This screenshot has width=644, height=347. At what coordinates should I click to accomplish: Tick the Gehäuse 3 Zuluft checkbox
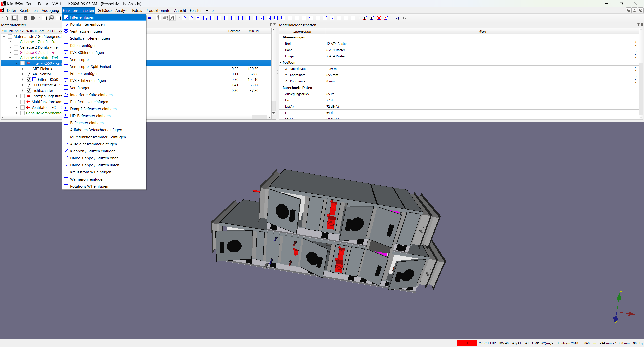pos(16,53)
